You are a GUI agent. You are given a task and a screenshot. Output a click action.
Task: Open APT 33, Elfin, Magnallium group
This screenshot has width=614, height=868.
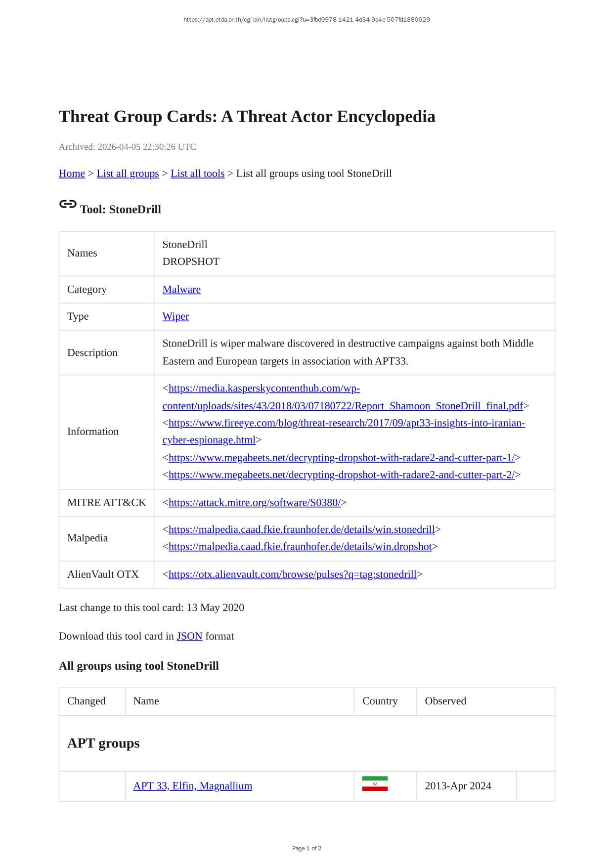click(192, 786)
